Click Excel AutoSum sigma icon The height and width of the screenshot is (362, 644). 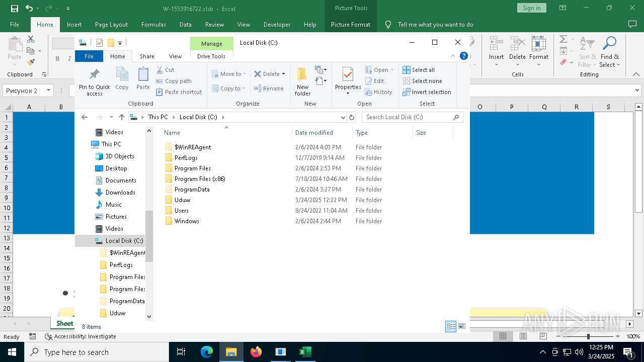tap(563, 39)
